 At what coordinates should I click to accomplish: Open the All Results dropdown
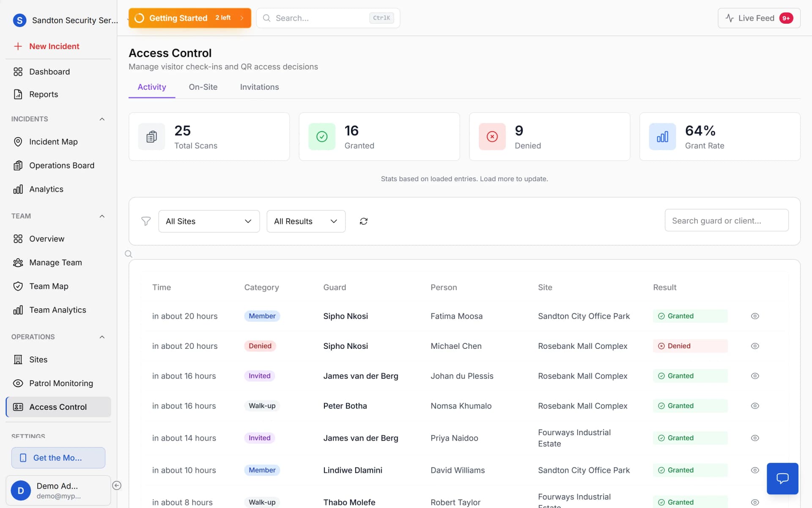pos(306,221)
